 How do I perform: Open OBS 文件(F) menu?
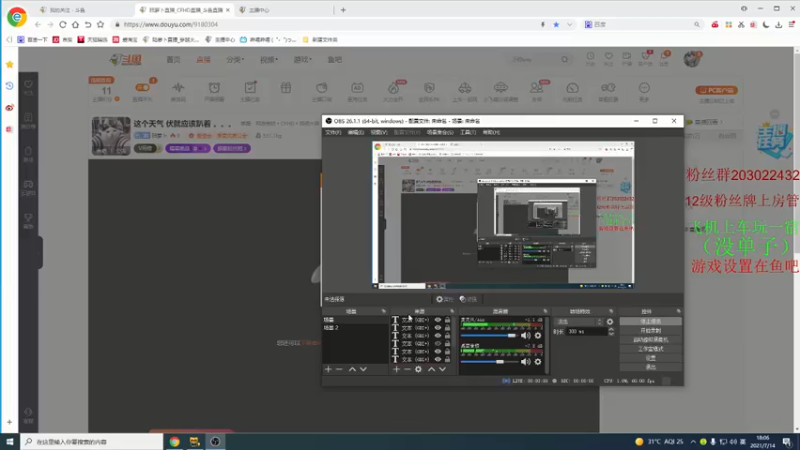(x=333, y=133)
